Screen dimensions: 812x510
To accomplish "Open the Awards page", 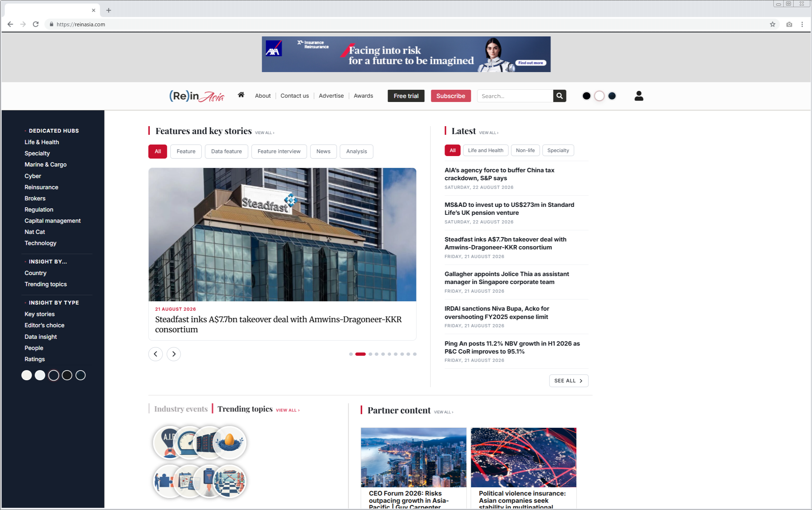I will 363,96.
